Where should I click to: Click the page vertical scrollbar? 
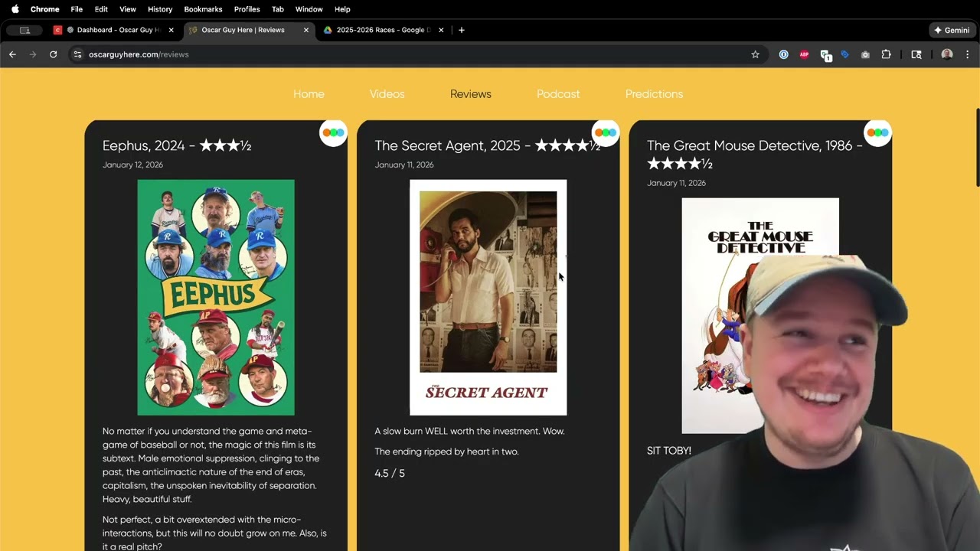[x=977, y=148]
